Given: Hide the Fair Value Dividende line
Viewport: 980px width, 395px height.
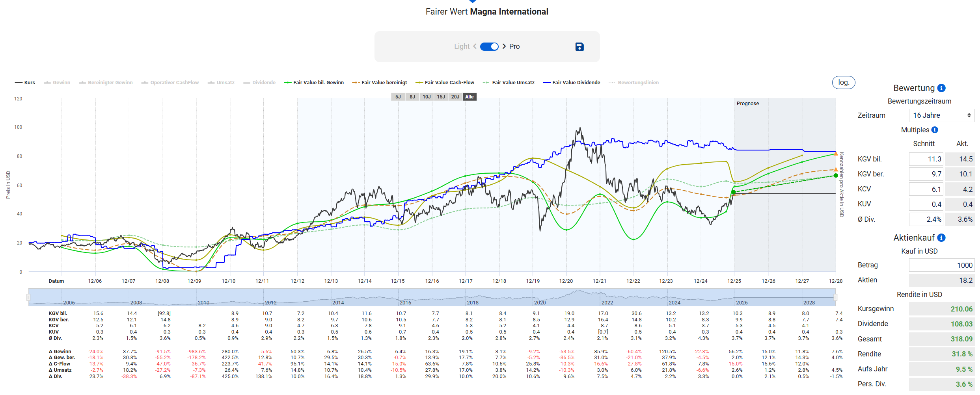Looking at the screenshot, I should pos(571,83).
